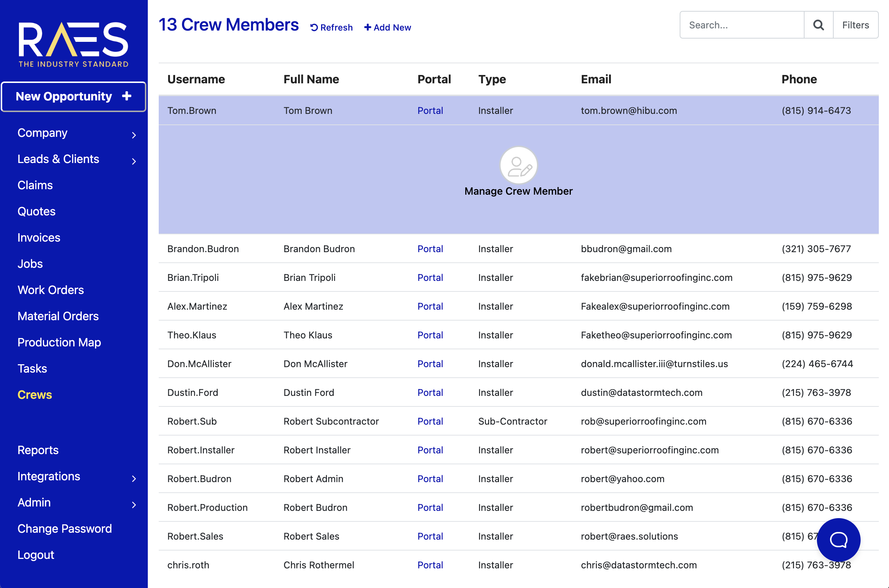Click the Manage Crew Member icon
The image size is (889, 588).
pyautogui.click(x=518, y=165)
